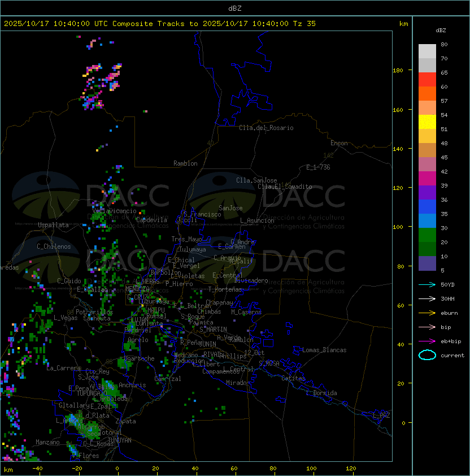The height and width of the screenshot is (476, 470).
Task: Click the 'Clla.del_Rosario' map label
Action: click(266, 128)
